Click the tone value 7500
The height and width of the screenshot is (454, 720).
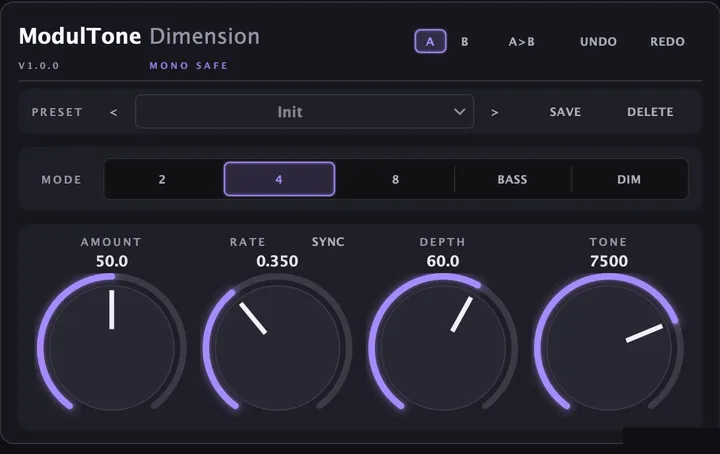(x=608, y=261)
